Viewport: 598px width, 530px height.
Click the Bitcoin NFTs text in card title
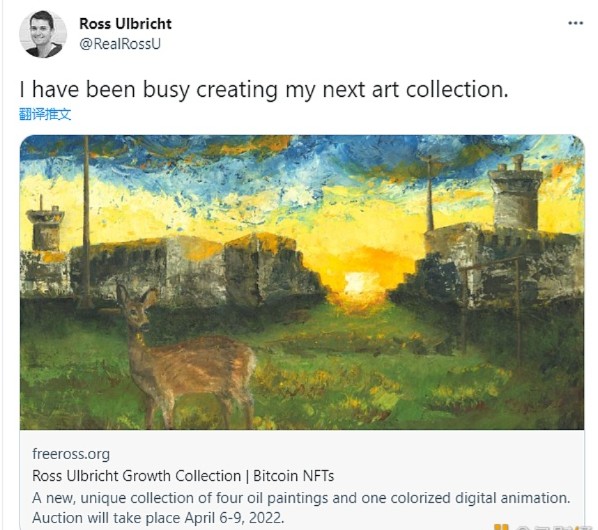[x=294, y=476]
